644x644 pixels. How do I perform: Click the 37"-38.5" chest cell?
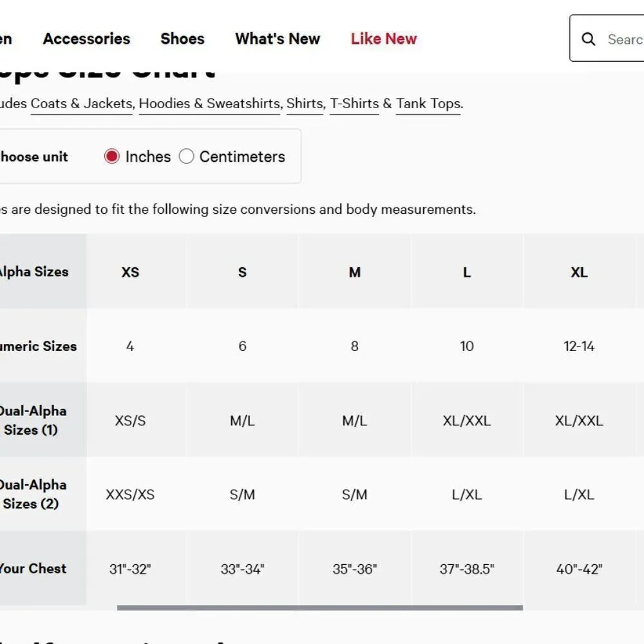tap(467, 569)
